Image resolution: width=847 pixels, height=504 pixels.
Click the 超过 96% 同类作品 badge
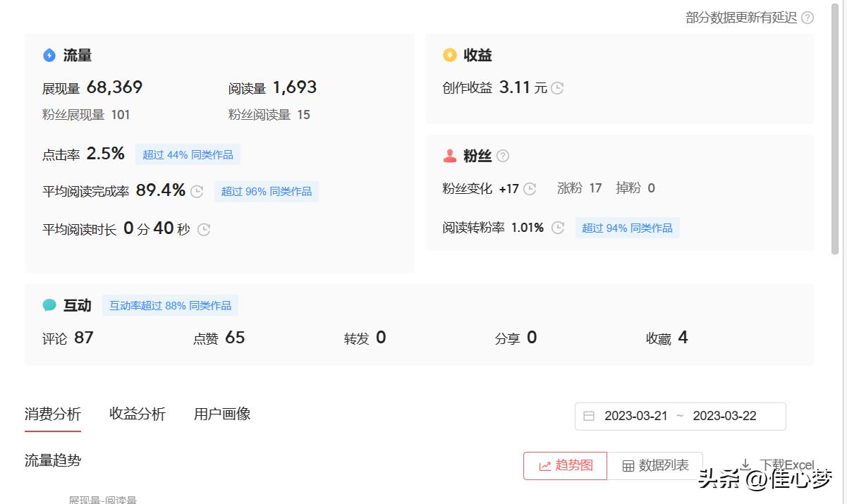coord(267,191)
